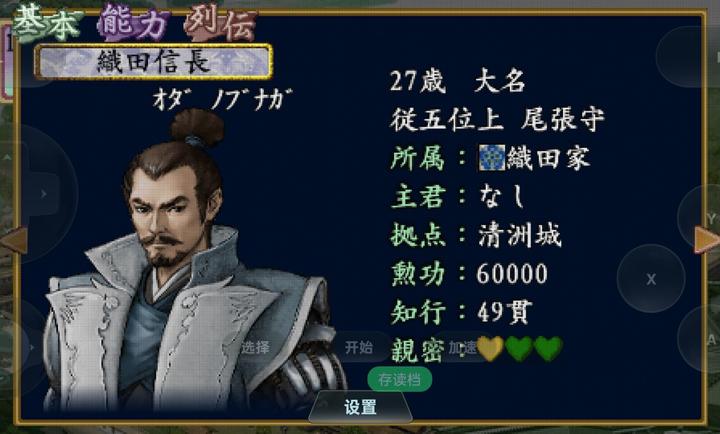The width and height of the screenshot is (720, 434).
Task: Open the 存读档 save/load button
Action: [399, 379]
